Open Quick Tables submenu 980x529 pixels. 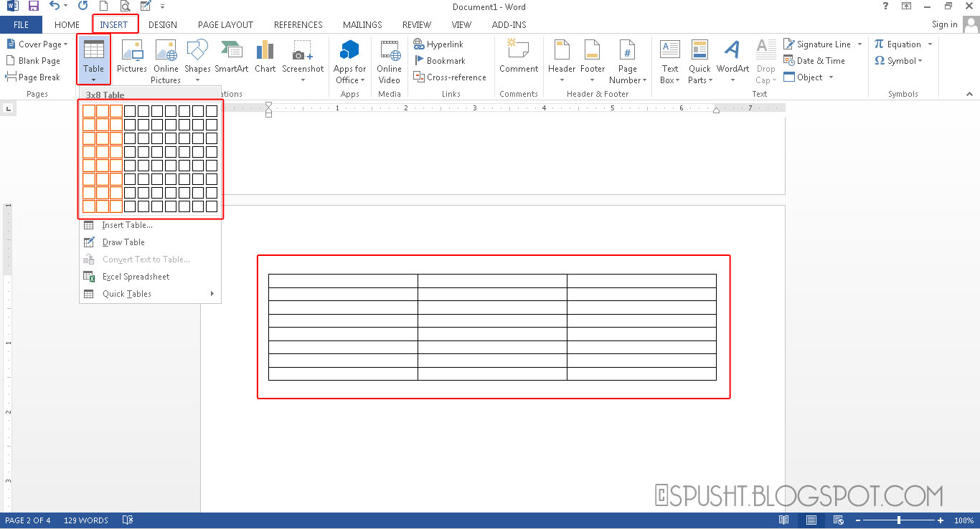tap(127, 293)
